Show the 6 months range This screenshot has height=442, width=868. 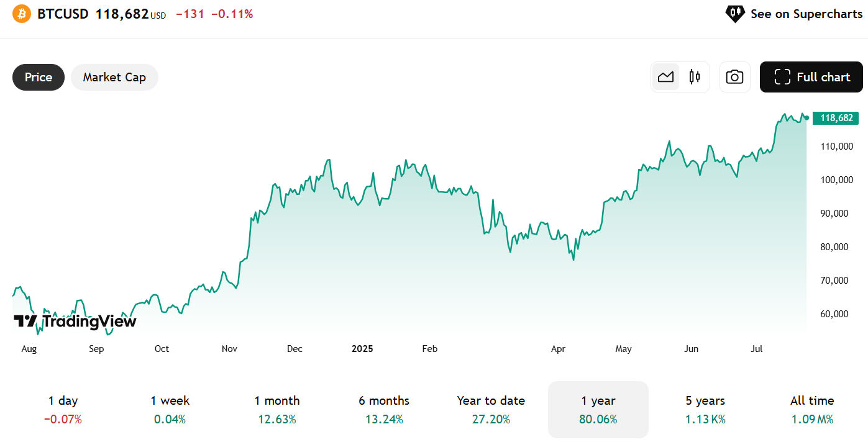tap(384, 409)
